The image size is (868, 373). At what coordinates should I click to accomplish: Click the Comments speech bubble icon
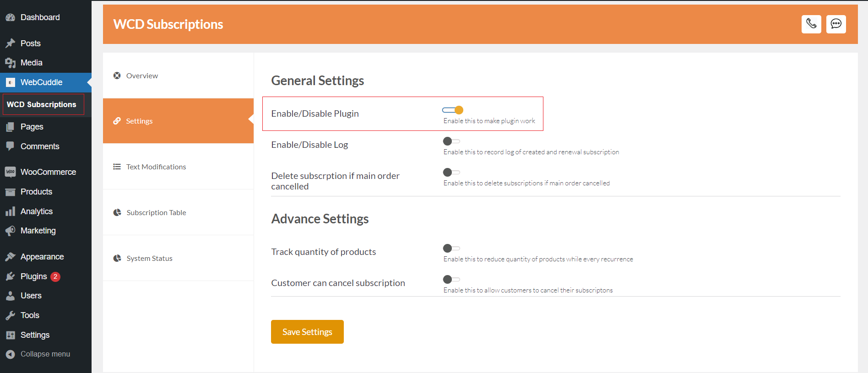point(10,146)
